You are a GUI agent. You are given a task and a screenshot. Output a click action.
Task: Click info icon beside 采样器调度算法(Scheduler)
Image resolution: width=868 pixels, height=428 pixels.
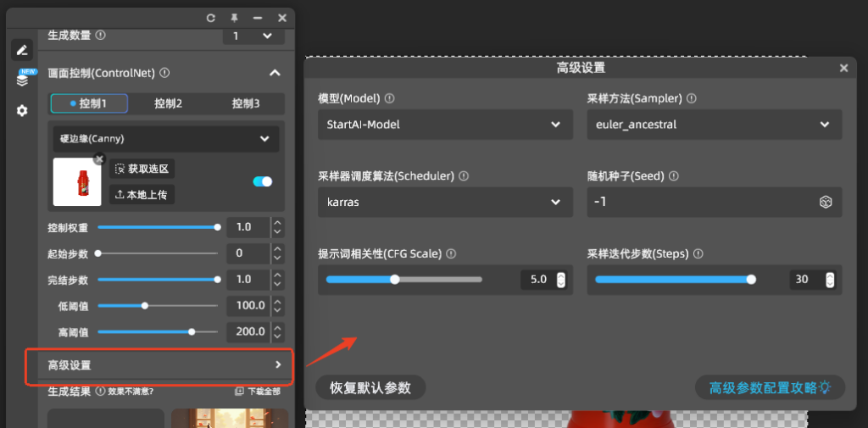click(x=464, y=176)
